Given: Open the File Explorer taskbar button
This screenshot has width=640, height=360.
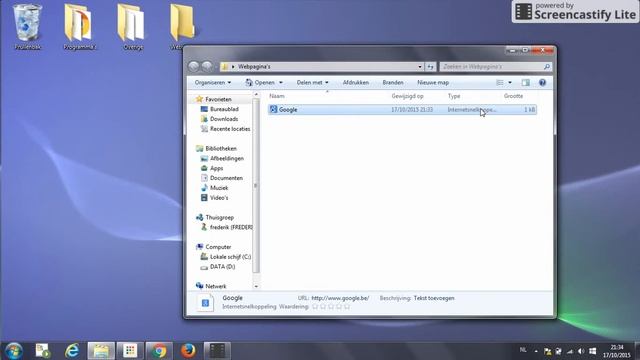Looking at the screenshot, I should coord(101,351).
